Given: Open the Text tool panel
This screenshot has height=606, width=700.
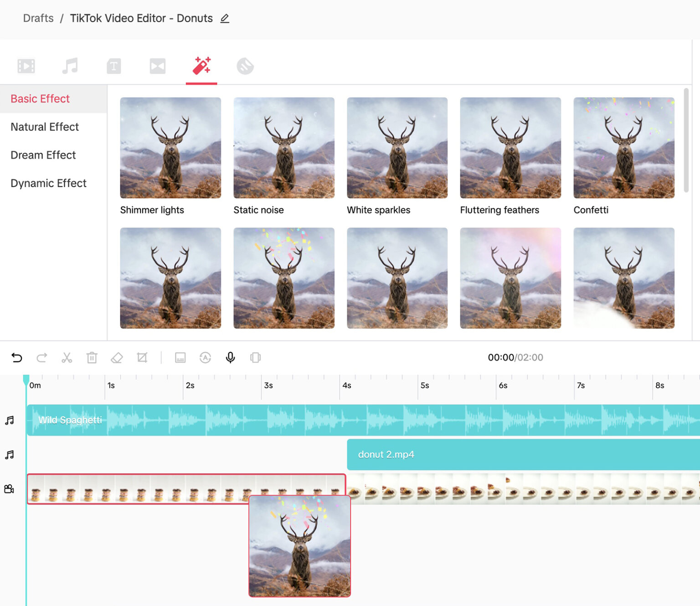Looking at the screenshot, I should pos(113,65).
